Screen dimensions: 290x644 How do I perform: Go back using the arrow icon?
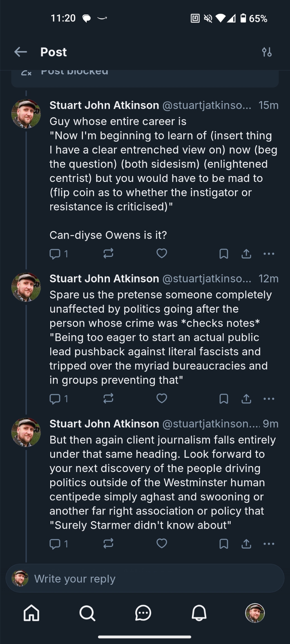click(x=21, y=52)
